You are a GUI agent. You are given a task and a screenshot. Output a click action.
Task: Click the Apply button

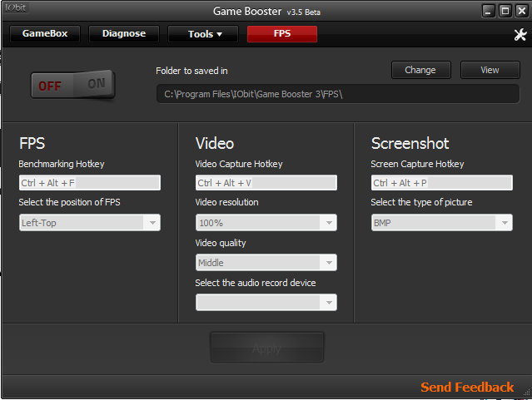pyautogui.click(x=267, y=348)
